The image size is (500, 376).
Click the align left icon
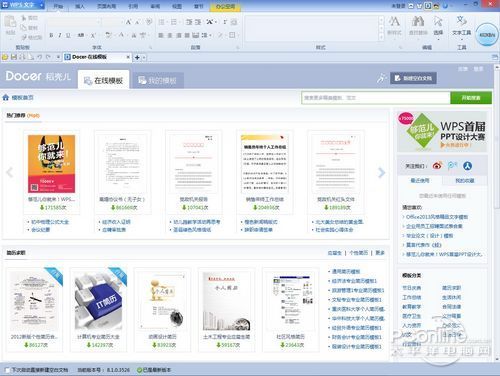click(x=161, y=35)
